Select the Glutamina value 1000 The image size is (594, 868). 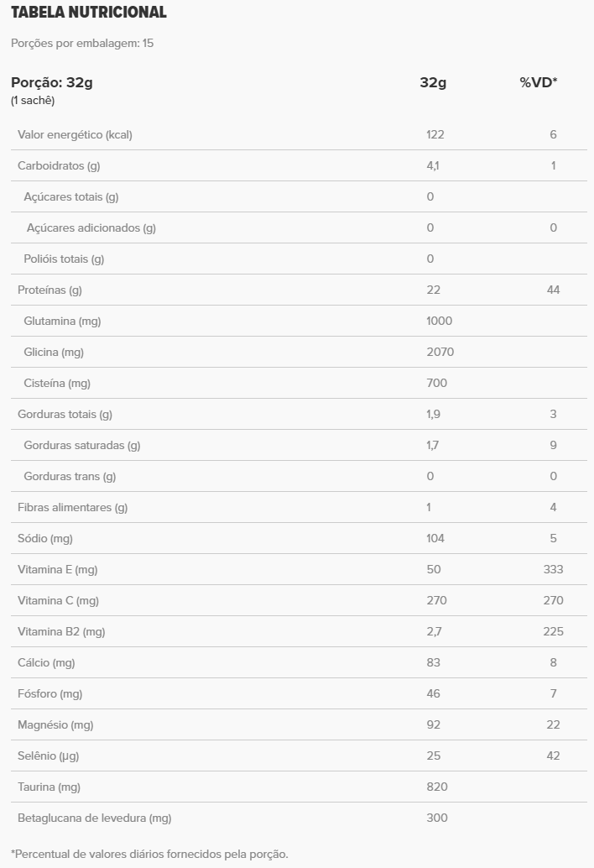tap(439, 321)
